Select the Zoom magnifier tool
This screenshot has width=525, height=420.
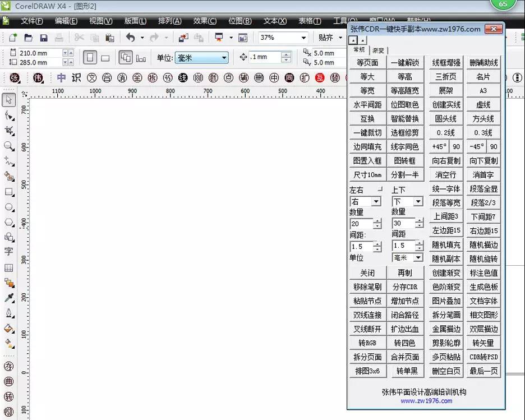[9, 146]
